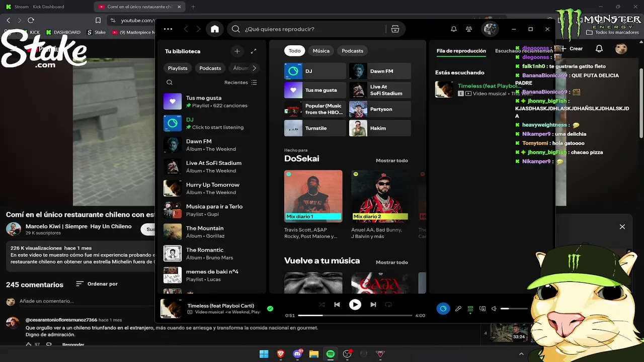Open Live At SoFi Stadium in library
Image resolution: width=644 pixels, height=362 pixels.
pos(212,166)
